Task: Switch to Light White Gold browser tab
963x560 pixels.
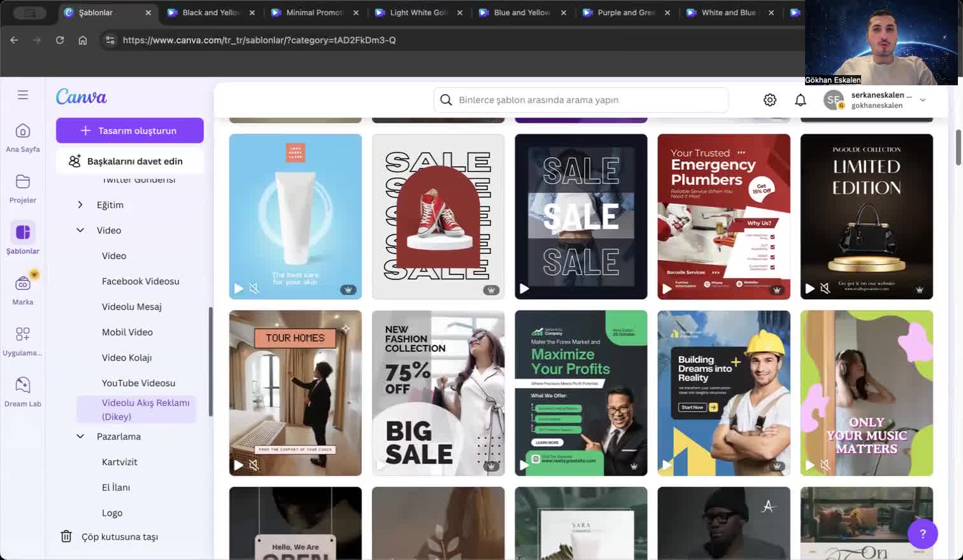Action: click(x=418, y=13)
